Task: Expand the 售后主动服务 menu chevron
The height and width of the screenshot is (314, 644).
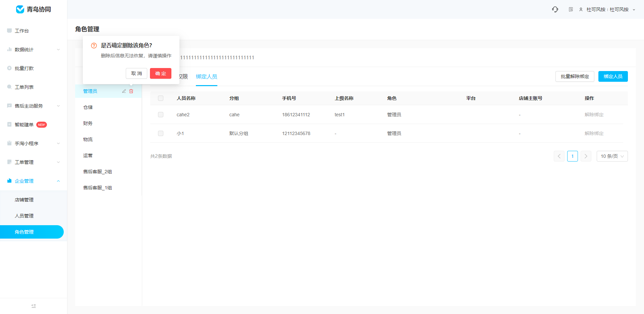Action: [x=58, y=106]
